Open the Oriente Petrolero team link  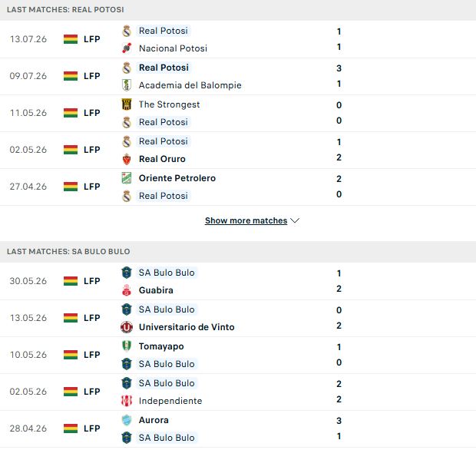pyautogui.click(x=177, y=178)
